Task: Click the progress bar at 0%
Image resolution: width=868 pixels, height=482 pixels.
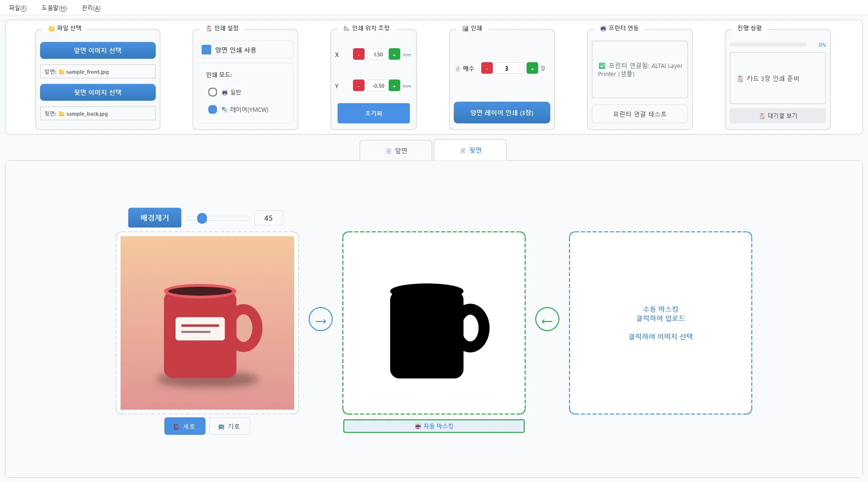Action: coord(768,44)
